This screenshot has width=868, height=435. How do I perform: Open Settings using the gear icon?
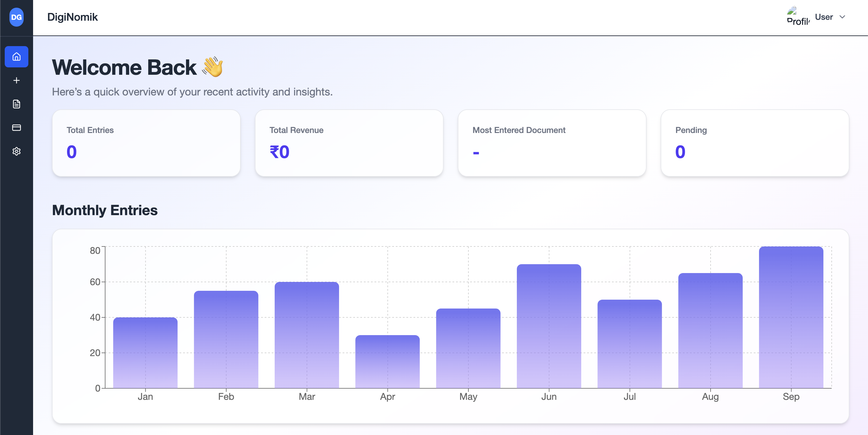point(16,151)
